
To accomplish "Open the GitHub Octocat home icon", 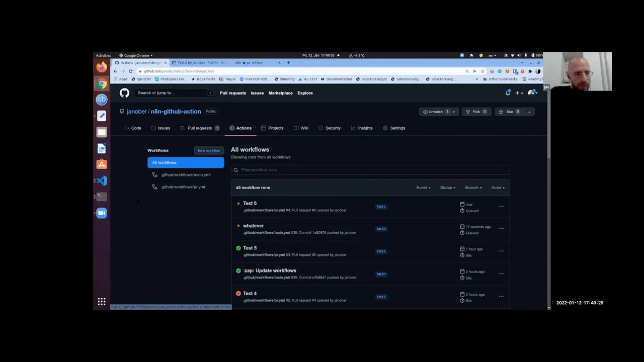I will click(x=124, y=93).
